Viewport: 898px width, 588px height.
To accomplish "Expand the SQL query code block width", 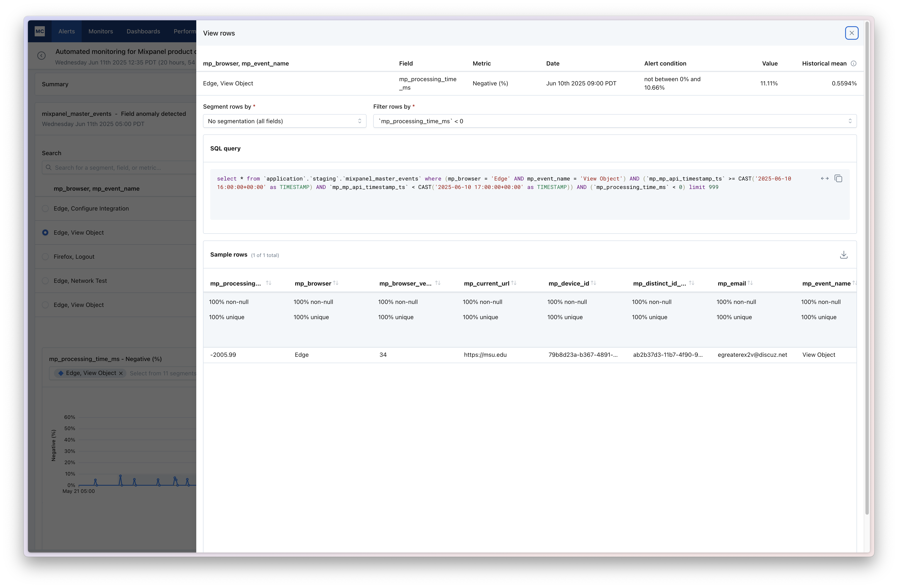I will coord(824,178).
